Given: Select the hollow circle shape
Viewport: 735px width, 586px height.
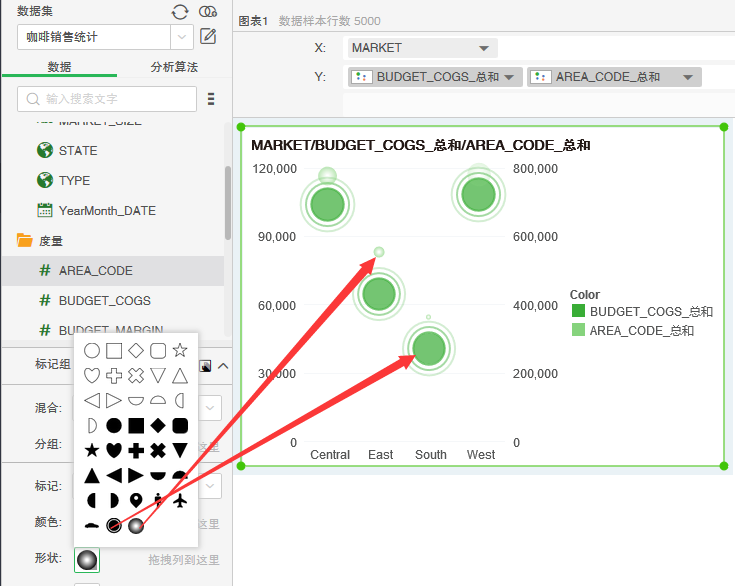Looking at the screenshot, I should pyautogui.click(x=92, y=351).
